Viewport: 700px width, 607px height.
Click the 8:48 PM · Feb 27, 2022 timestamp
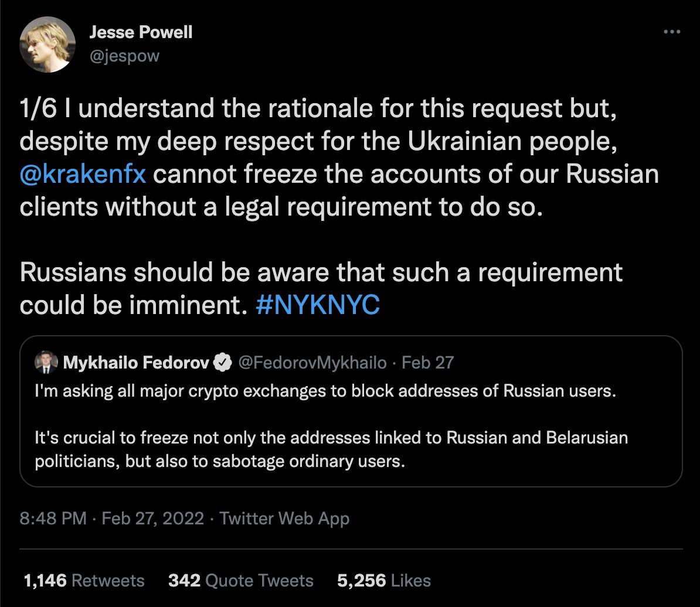point(112,519)
